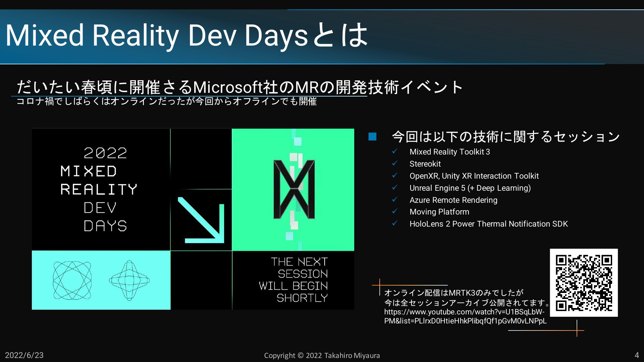This screenshot has width=644, height=362.
Task: Click the diamond wireframe shape icon
Action: coord(129,280)
